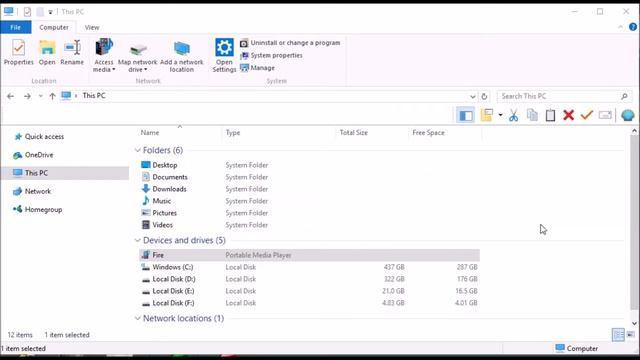Open Properties in the ribbon
The height and width of the screenshot is (360, 640).
point(18,52)
